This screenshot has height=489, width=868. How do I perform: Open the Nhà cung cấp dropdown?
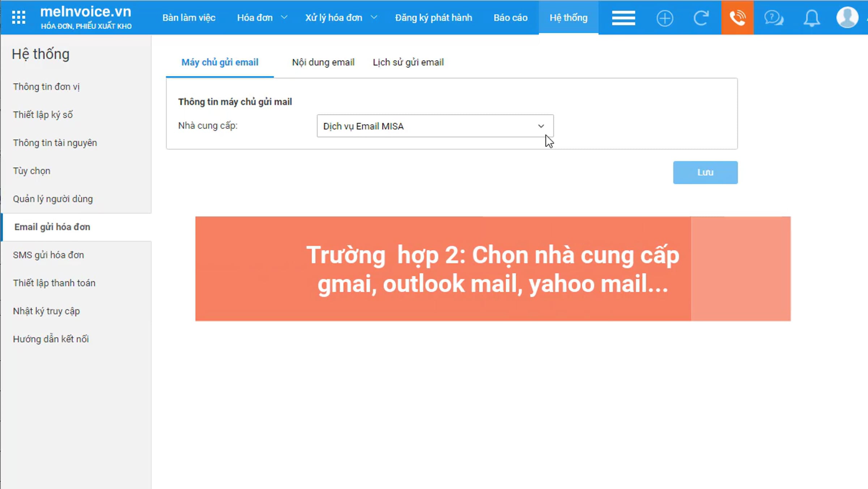(435, 126)
